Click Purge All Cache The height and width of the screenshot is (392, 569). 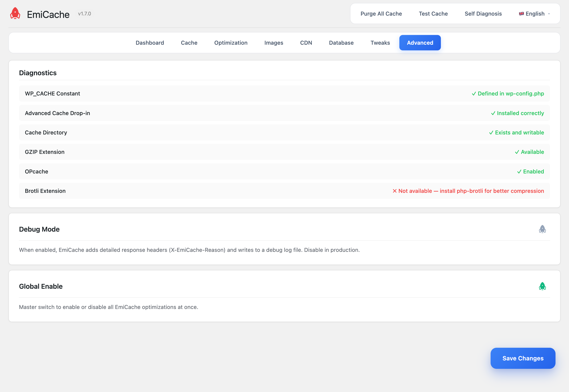[x=381, y=14]
